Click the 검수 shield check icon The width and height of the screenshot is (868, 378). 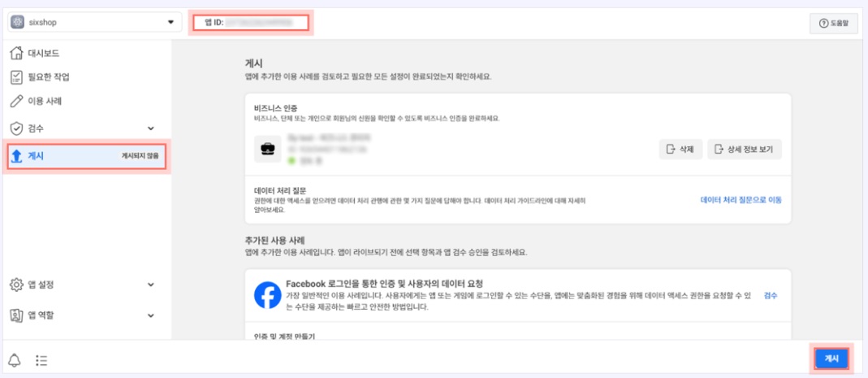(x=16, y=128)
